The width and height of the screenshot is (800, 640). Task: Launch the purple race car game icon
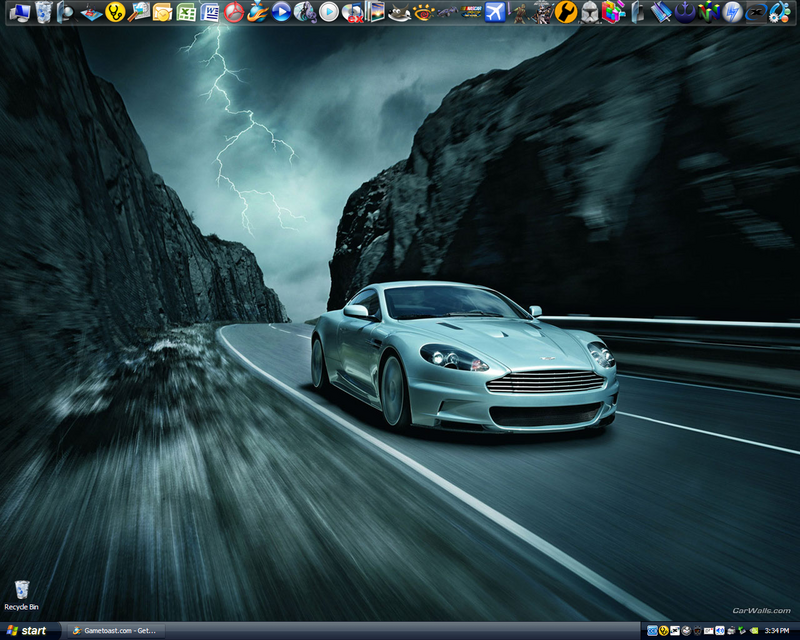click(447, 12)
